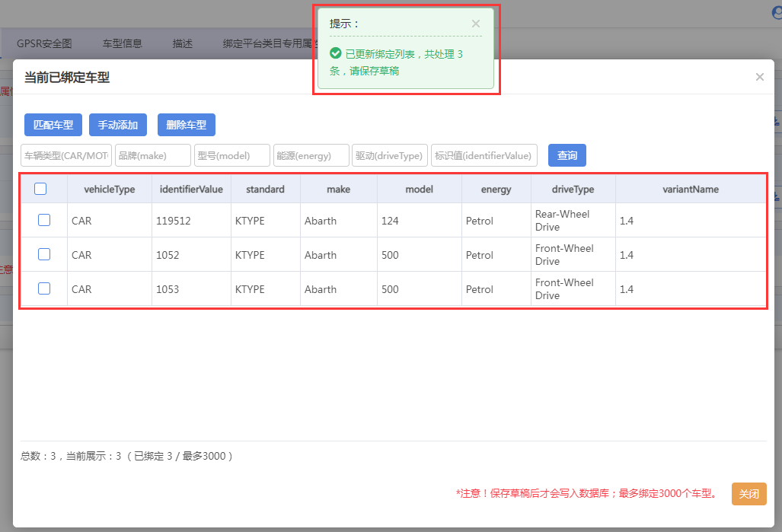Open the 车型信息 tab

coord(122,44)
